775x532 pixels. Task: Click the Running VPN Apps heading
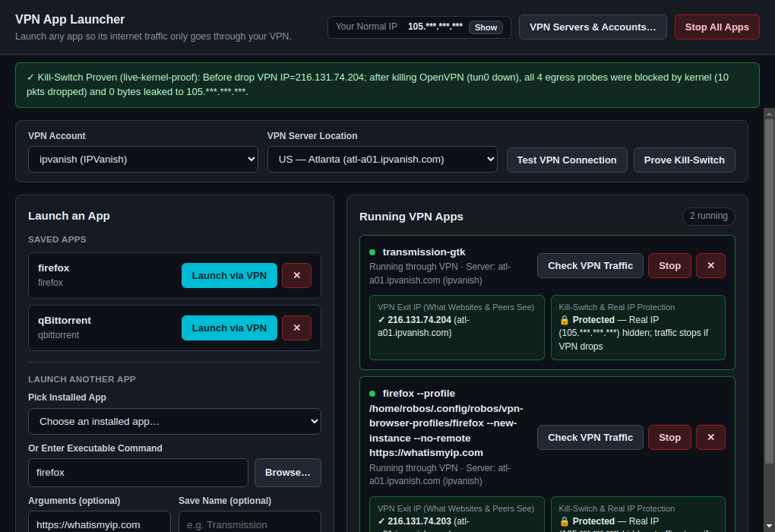[x=411, y=217]
